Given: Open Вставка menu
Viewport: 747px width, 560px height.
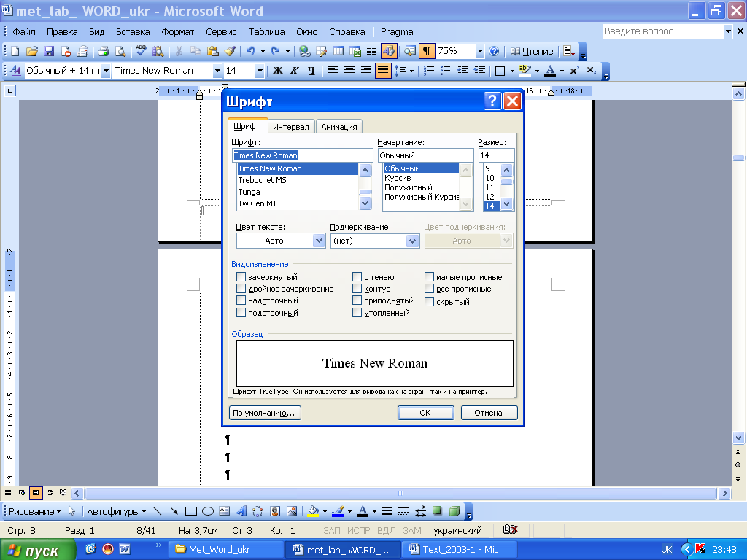Looking at the screenshot, I should pos(133,32).
